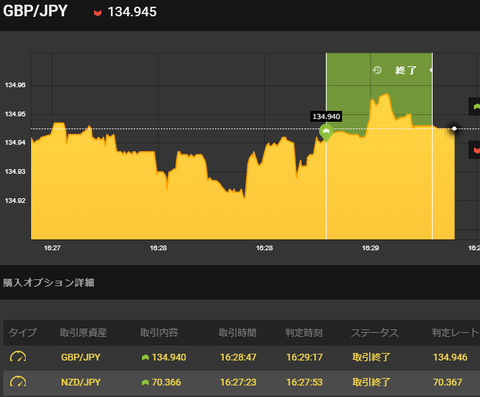This screenshot has height=397, width=480.
Task: Click judgment time 16:29:17
Action: [305, 357]
